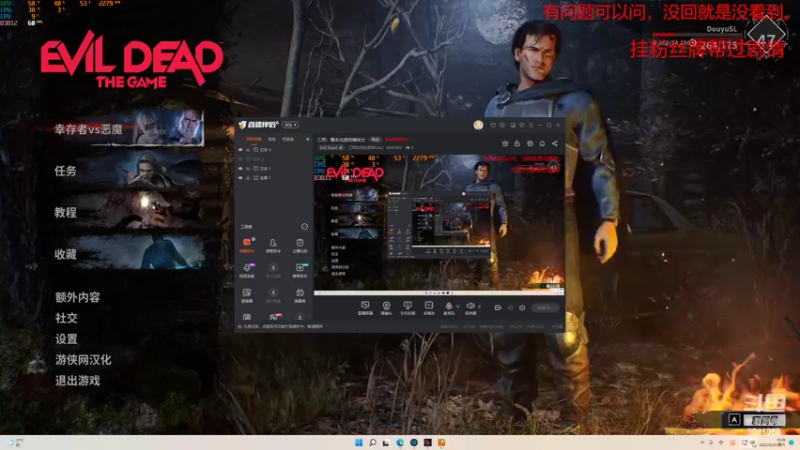Image resolution: width=800 pixels, height=450 pixels.
Task: Select third scene tab in source panel
Action: click(288, 139)
